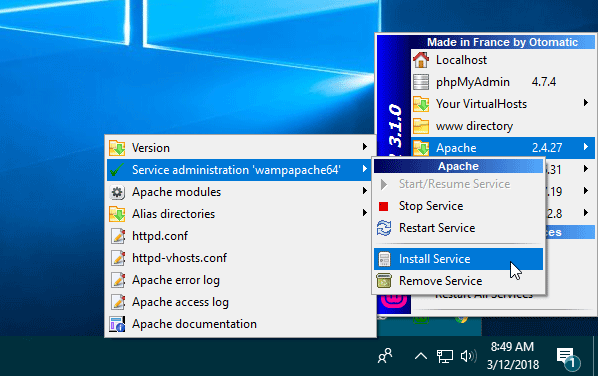Click the Install Service icon
Viewport: 598px width, 376px height.
[x=384, y=259]
